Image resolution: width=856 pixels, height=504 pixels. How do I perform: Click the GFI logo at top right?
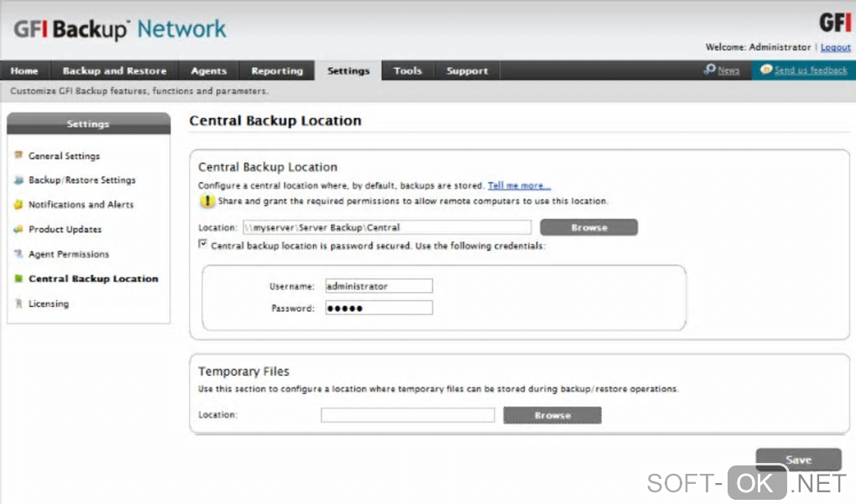click(x=835, y=23)
